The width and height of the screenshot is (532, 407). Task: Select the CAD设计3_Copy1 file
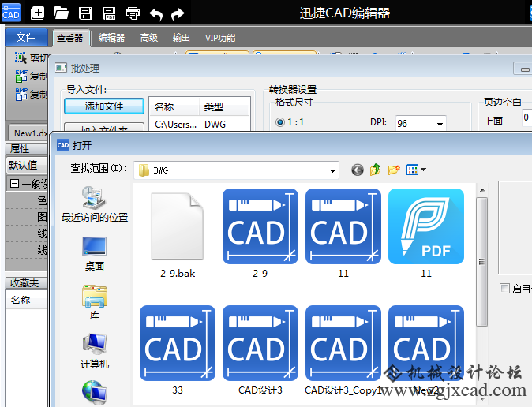coord(343,350)
